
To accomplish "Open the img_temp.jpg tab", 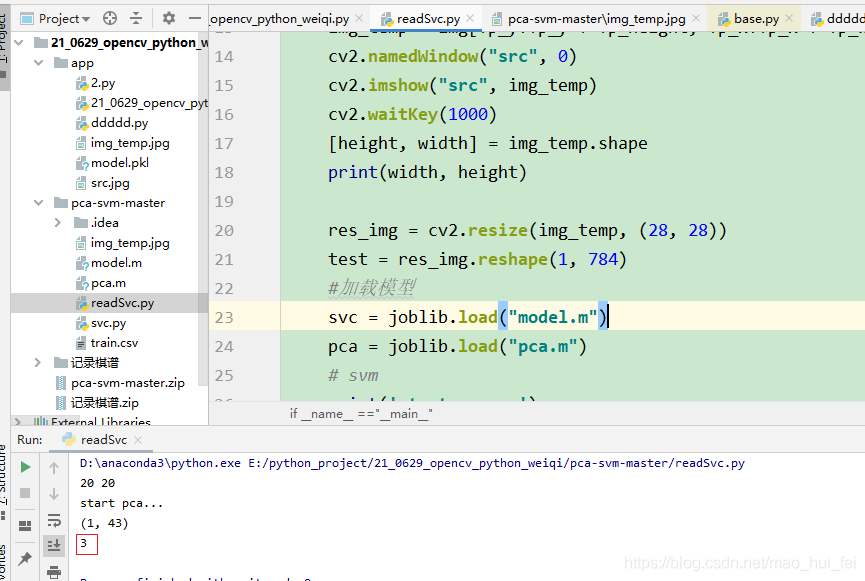I will click(x=594, y=17).
